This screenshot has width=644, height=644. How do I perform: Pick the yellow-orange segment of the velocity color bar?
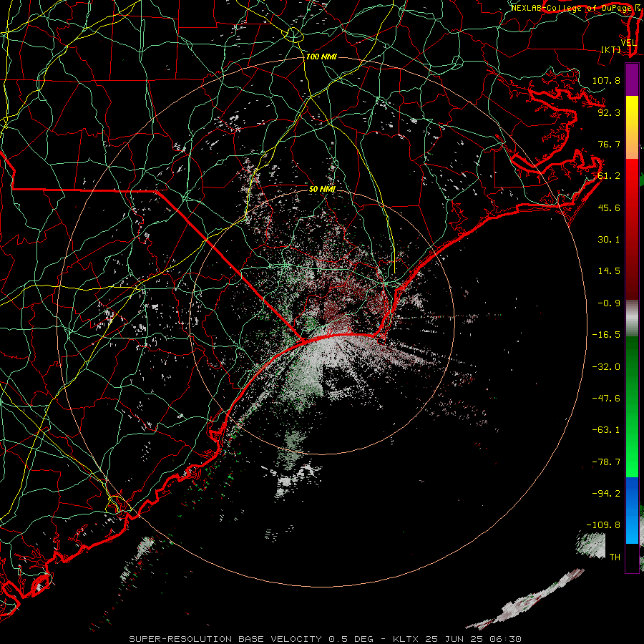pyautogui.click(x=632, y=127)
